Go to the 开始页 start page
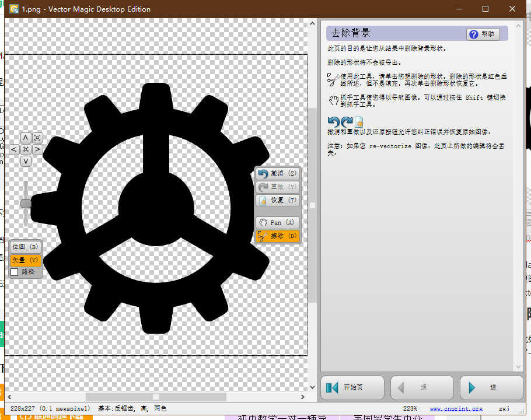 [x=352, y=387]
